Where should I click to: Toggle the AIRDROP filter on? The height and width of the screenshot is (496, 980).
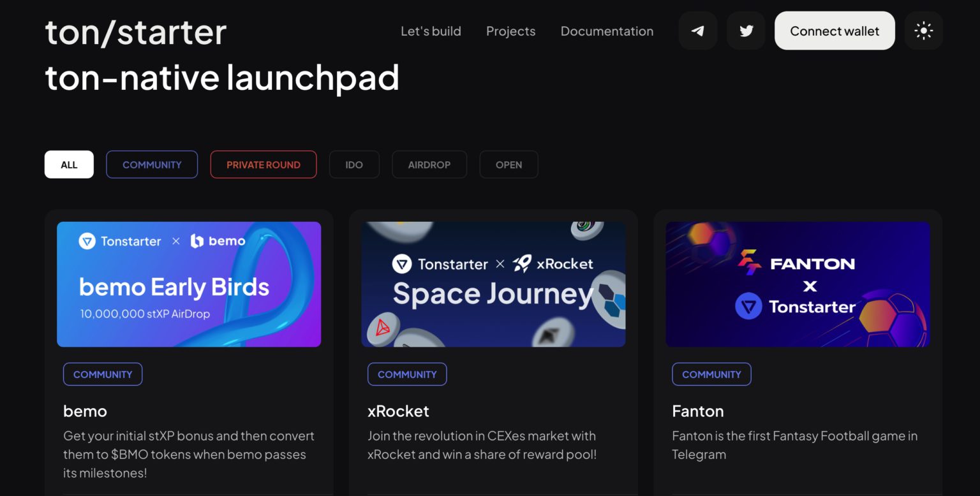click(x=429, y=164)
